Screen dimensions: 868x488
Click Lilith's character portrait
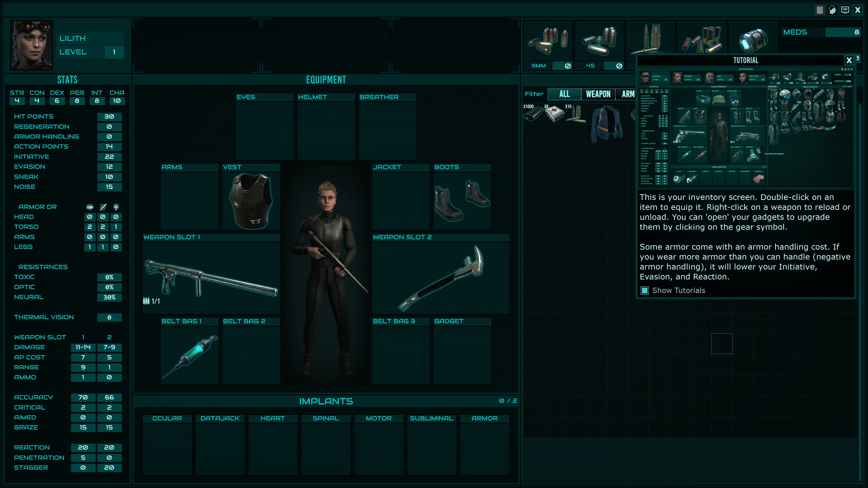click(31, 45)
